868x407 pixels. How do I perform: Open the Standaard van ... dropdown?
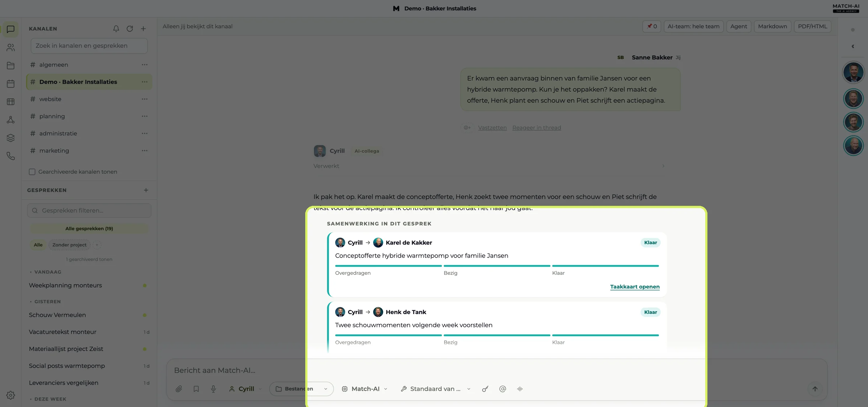pos(436,389)
